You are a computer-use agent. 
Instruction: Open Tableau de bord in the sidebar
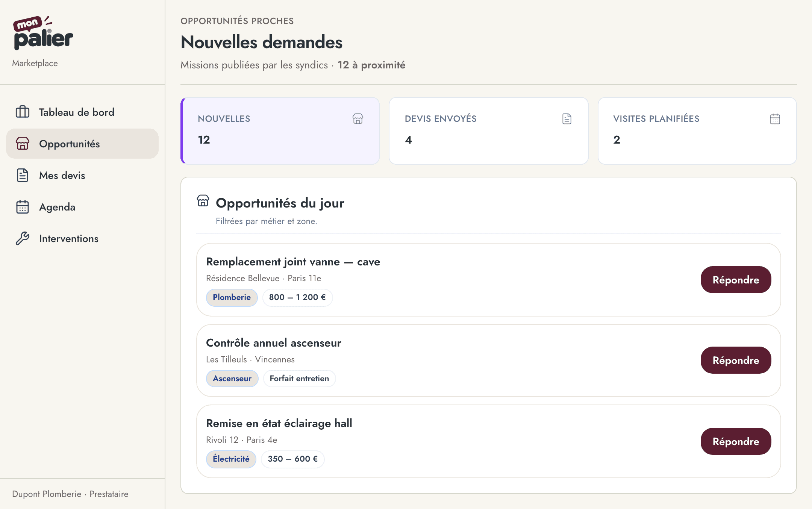[x=82, y=112]
